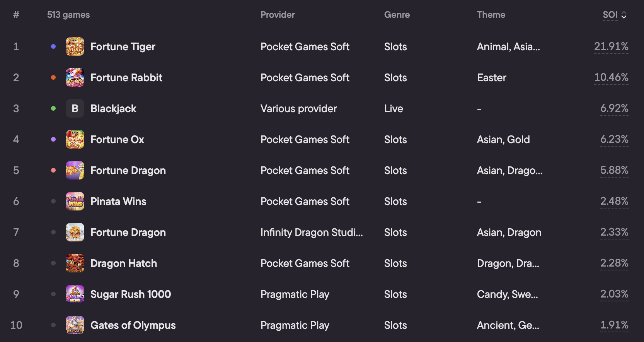The image size is (644, 342).
Task: Click the Theme column header
Action: click(491, 15)
